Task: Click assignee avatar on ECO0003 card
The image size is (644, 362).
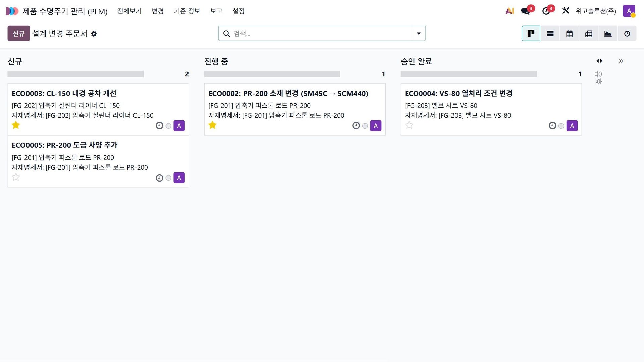Action: [179, 126]
